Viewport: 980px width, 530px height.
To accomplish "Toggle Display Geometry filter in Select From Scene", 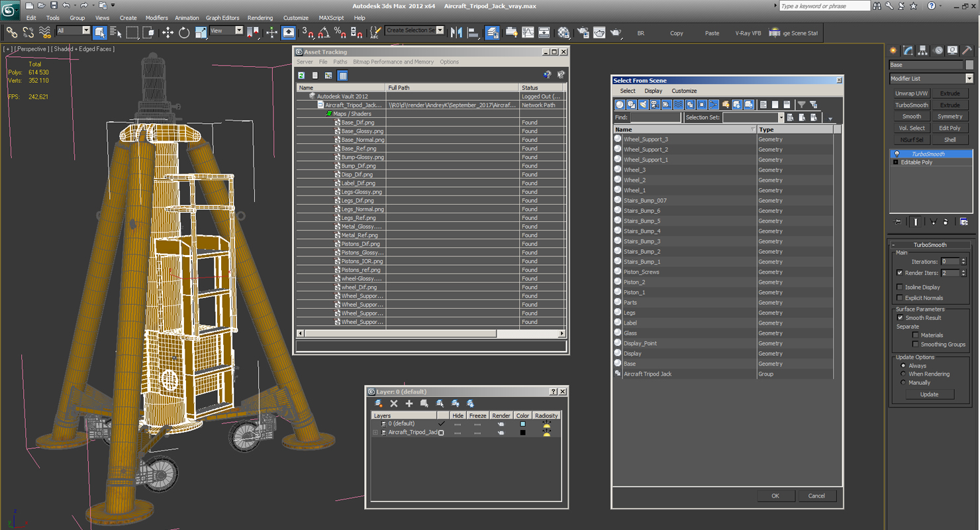I will [620, 105].
